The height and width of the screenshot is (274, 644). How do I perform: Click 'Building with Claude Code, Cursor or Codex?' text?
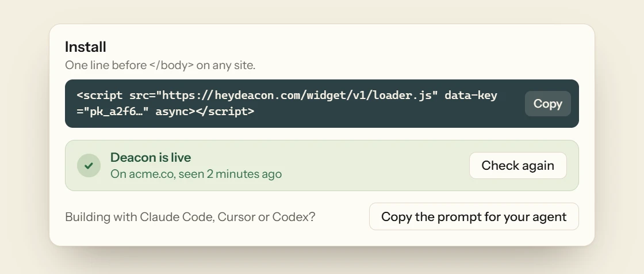[x=190, y=217]
